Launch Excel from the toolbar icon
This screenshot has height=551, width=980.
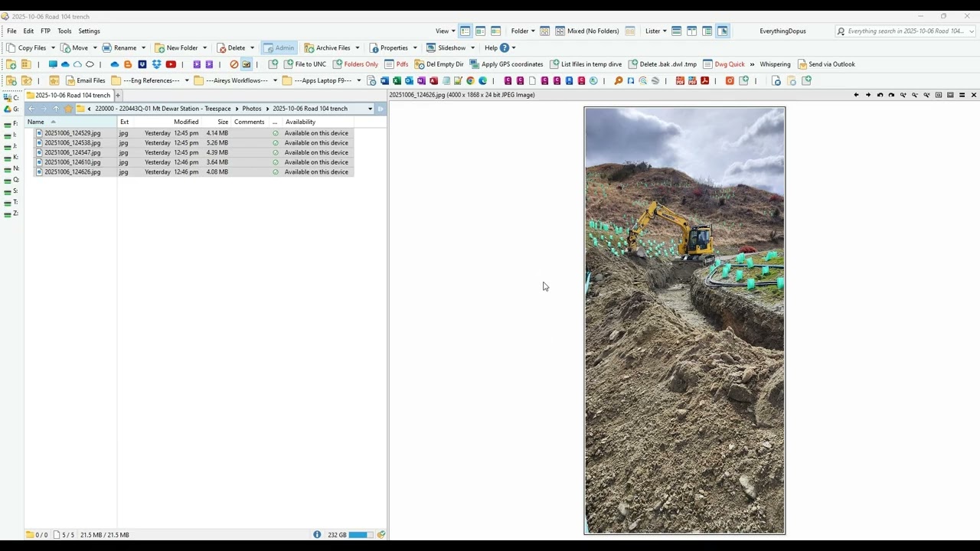pyautogui.click(x=397, y=80)
